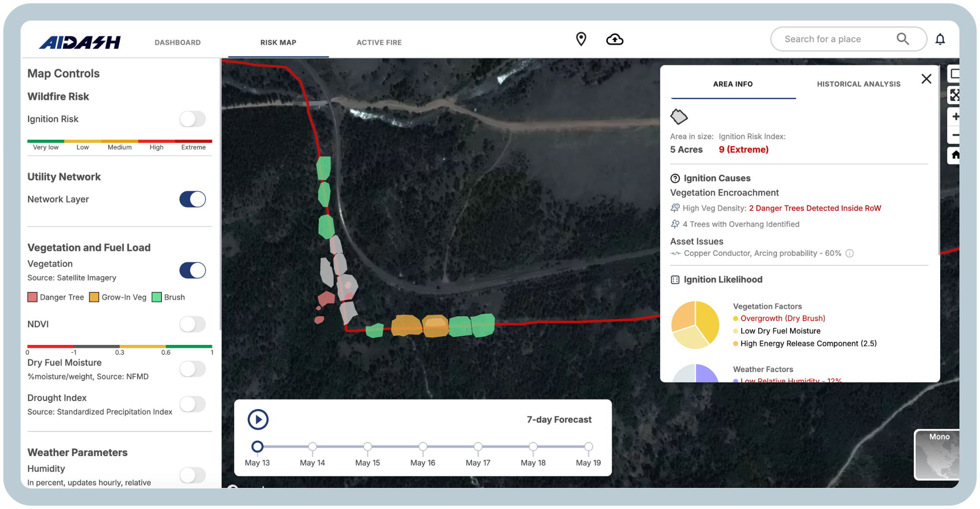
Task: Open notifications bell
Action: click(940, 39)
